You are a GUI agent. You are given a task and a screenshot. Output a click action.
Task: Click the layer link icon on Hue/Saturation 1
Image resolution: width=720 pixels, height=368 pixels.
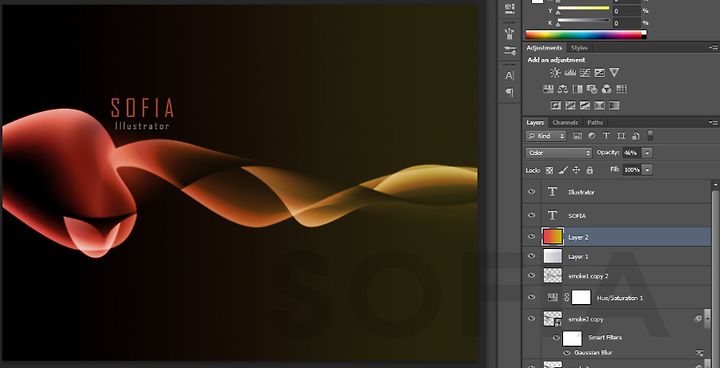(566, 298)
